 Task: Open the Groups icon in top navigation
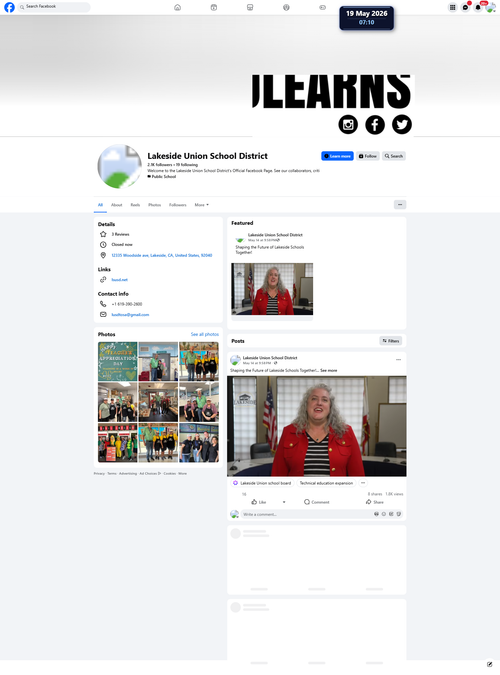click(x=286, y=7)
